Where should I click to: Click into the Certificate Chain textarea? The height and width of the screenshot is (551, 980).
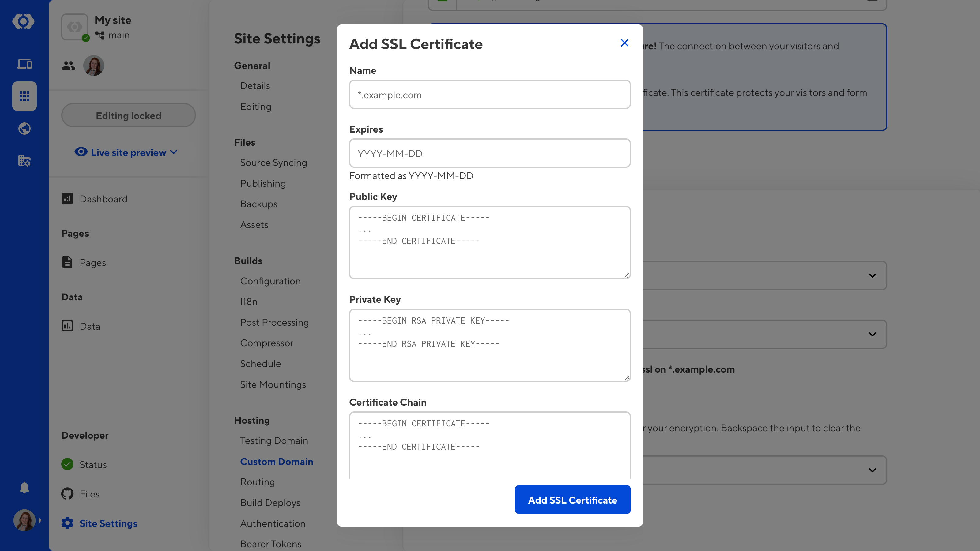coord(490,445)
